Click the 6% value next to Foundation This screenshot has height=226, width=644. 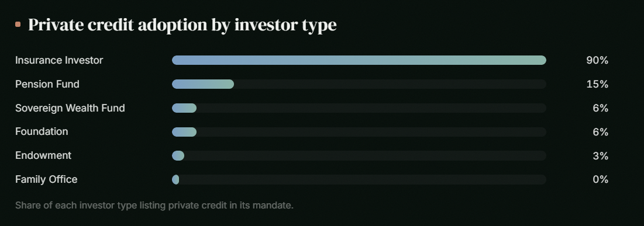click(601, 132)
